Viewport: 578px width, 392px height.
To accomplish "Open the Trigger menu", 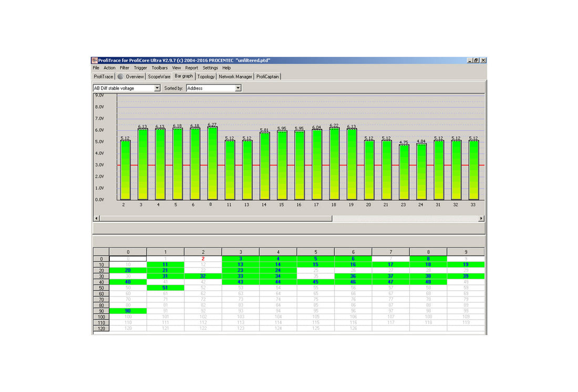I will pyautogui.click(x=140, y=68).
